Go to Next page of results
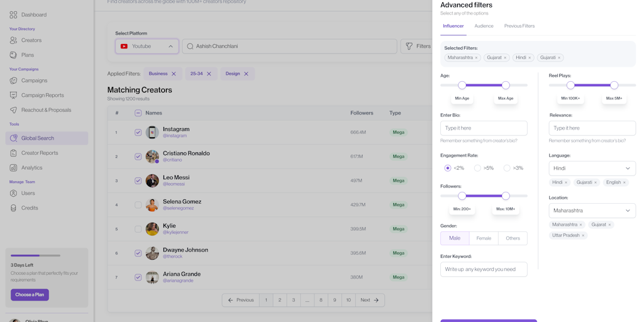Screen dimensions: 644x322 click(369, 300)
